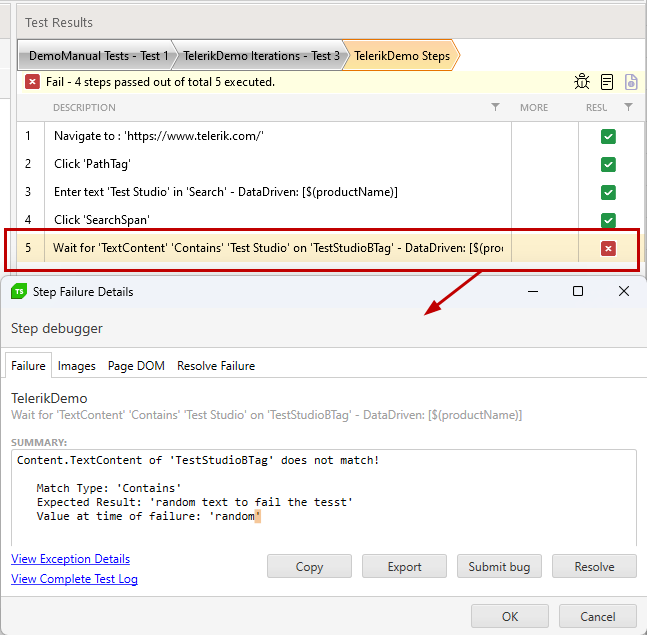Open the test log document icon
The width and height of the screenshot is (647, 635).
607,82
